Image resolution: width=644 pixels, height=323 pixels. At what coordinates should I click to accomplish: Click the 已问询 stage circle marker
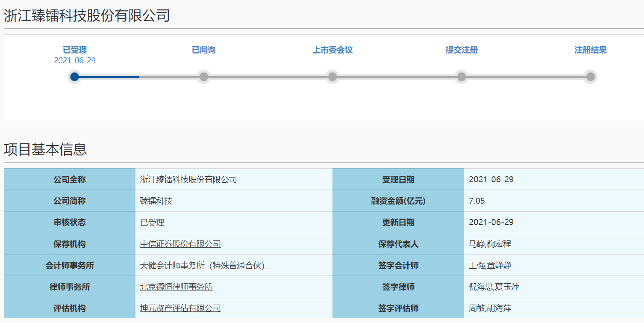pos(204,77)
